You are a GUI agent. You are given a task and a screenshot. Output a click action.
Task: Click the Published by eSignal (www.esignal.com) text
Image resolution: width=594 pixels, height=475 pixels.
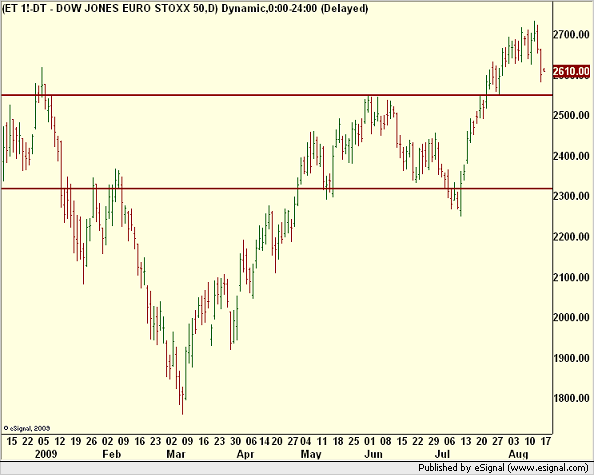tap(503, 468)
